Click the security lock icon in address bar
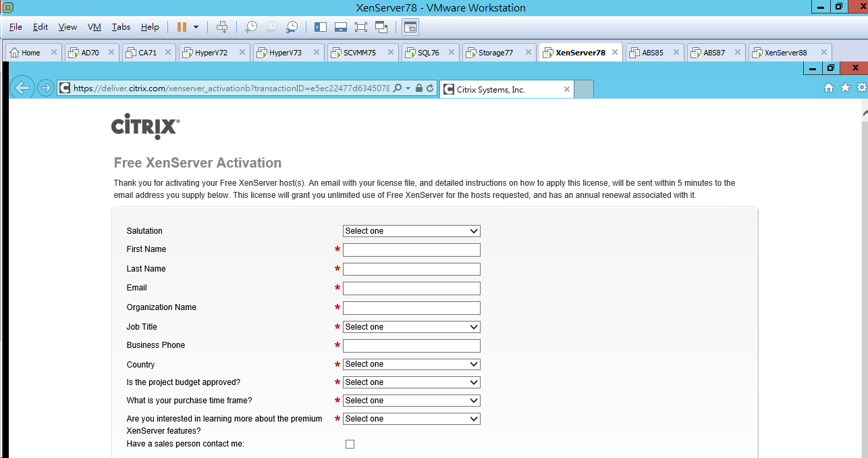The image size is (868, 458). pyautogui.click(x=419, y=88)
